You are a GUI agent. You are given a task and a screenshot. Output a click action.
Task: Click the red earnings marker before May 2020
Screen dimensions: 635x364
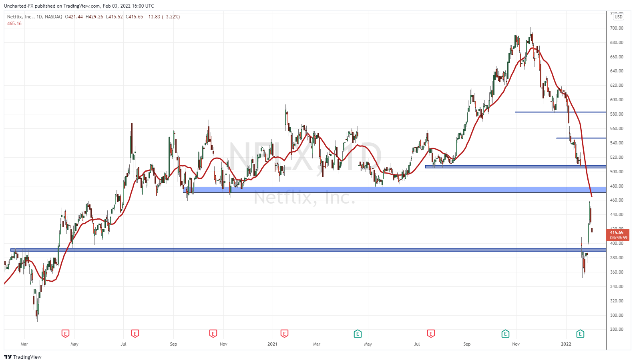click(65, 334)
